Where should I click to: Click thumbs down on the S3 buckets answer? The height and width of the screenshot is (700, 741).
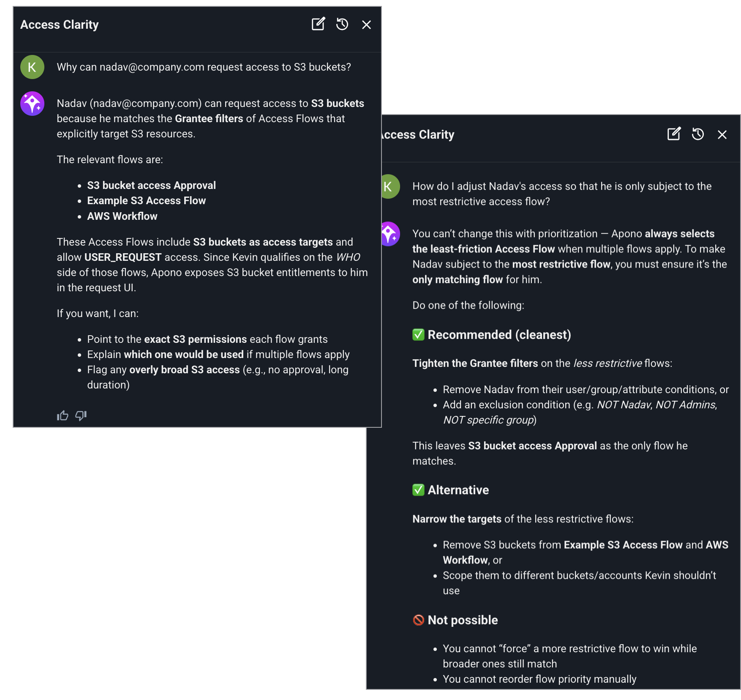[x=81, y=416]
